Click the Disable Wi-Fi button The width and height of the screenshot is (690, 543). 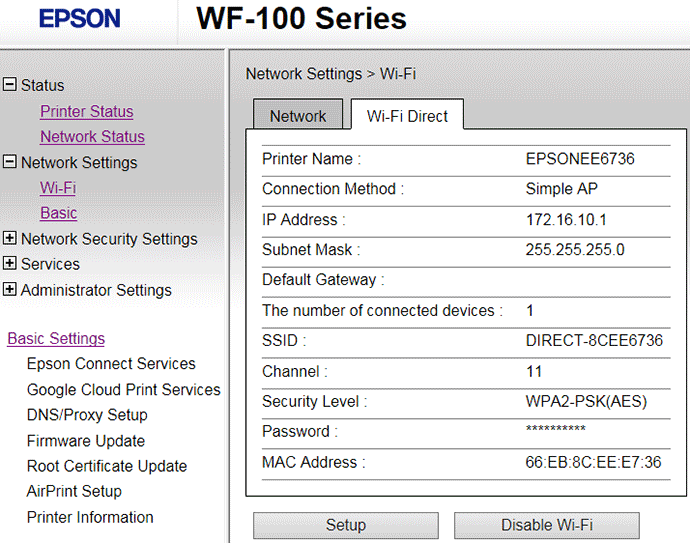[x=546, y=525]
